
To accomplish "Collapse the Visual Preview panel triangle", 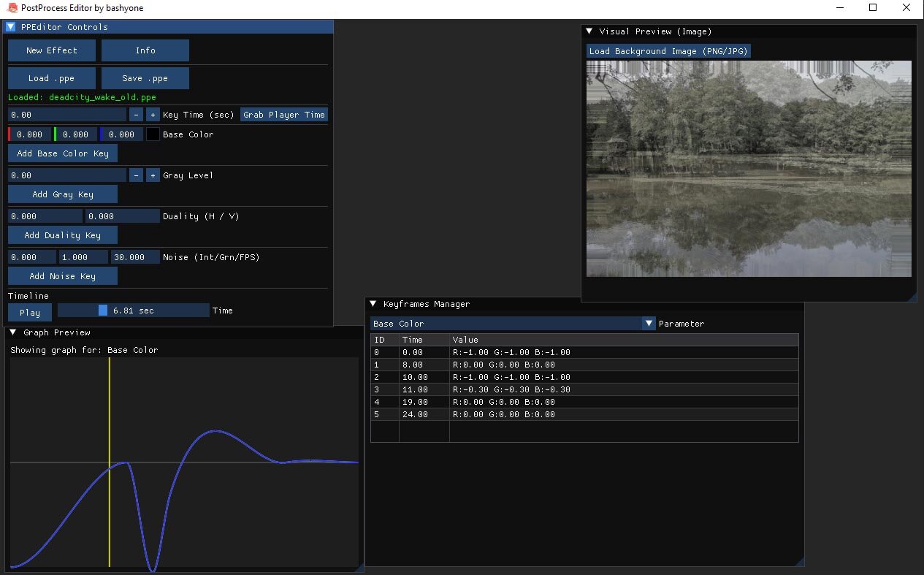I will (589, 31).
